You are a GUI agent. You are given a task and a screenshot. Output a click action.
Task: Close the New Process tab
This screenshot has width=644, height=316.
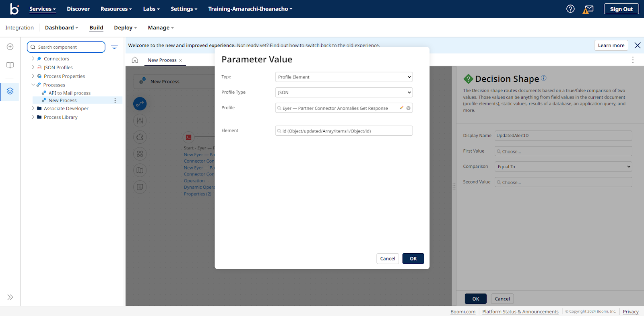coord(181,60)
